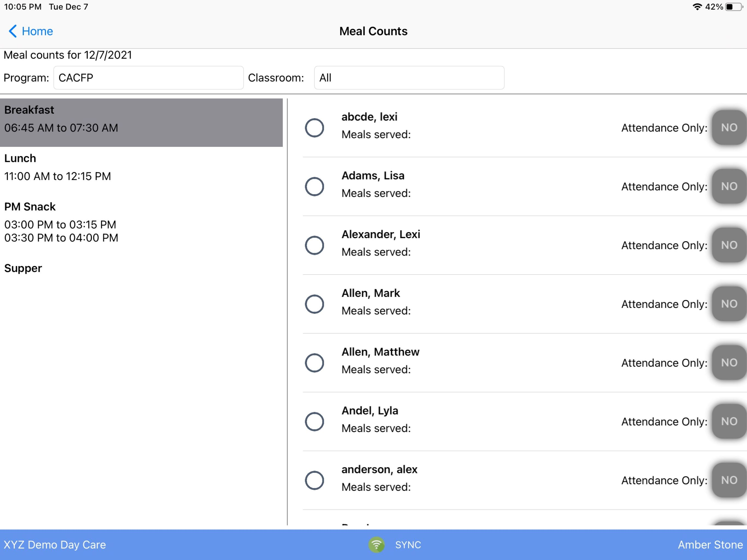The height and width of the screenshot is (560, 747).
Task: Tap the back chevron next to Home
Action: click(13, 31)
